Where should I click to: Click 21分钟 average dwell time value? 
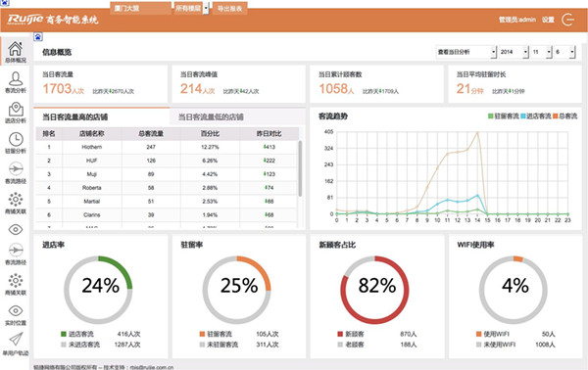pos(469,89)
